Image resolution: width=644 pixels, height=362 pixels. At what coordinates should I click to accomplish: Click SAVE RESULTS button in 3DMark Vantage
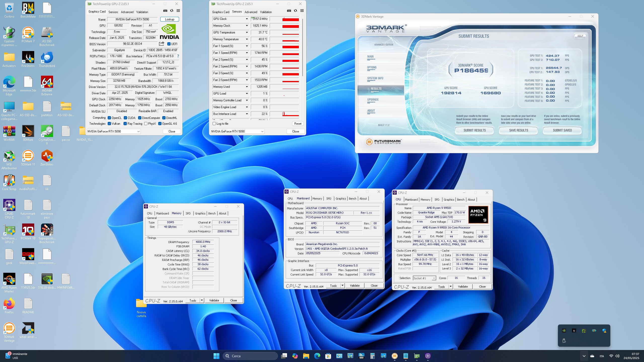click(x=518, y=130)
